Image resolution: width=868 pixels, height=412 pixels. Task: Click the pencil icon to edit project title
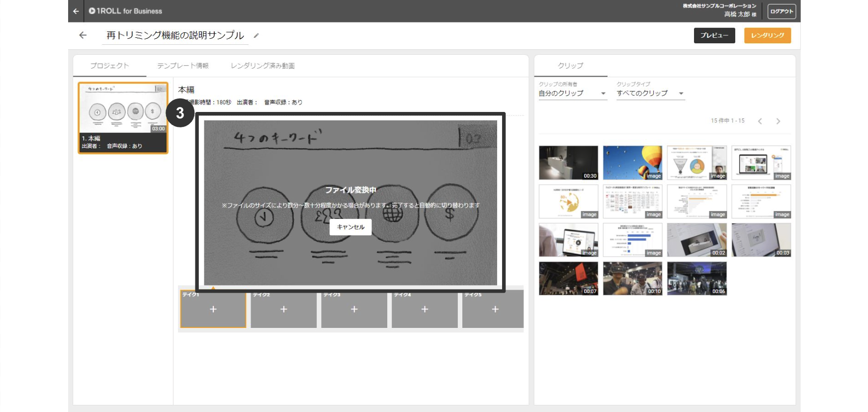[x=256, y=36]
